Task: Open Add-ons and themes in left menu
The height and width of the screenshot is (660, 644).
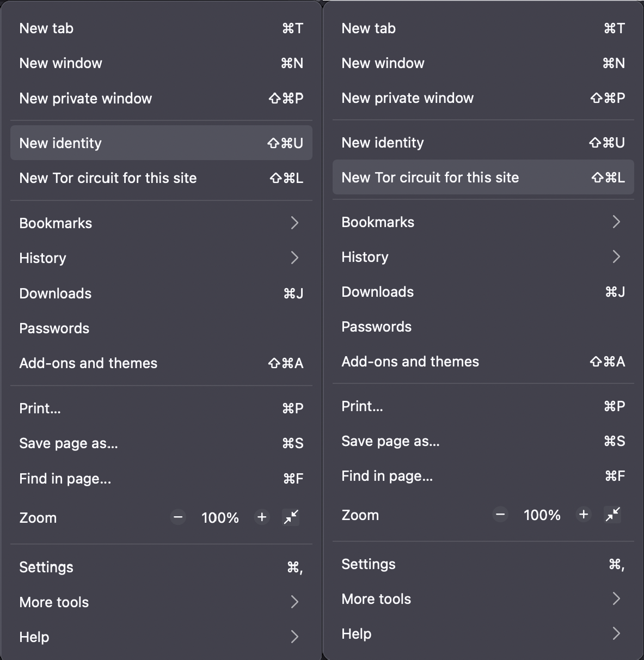Action: point(161,363)
